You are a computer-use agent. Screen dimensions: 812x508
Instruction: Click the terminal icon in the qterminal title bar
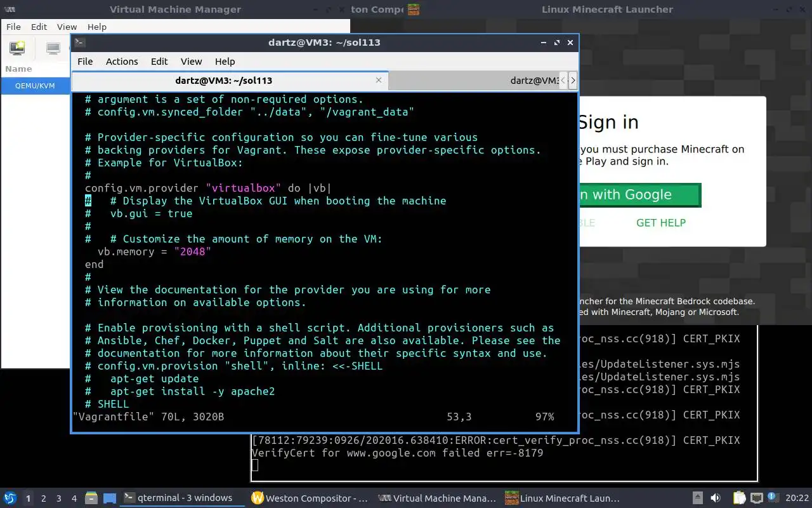point(80,43)
